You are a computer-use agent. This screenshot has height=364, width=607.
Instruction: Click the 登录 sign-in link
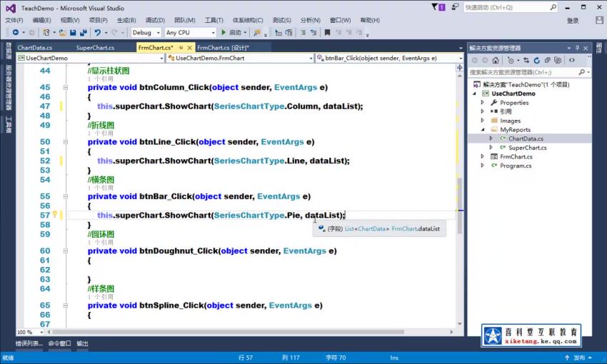coord(573,21)
